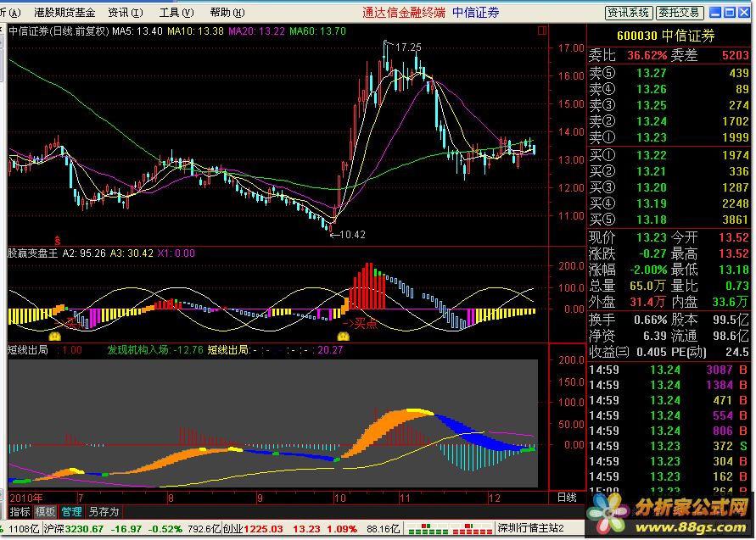Click the 委比 36.62% value
The height and width of the screenshot is (540, 756).
pos(647,55)
